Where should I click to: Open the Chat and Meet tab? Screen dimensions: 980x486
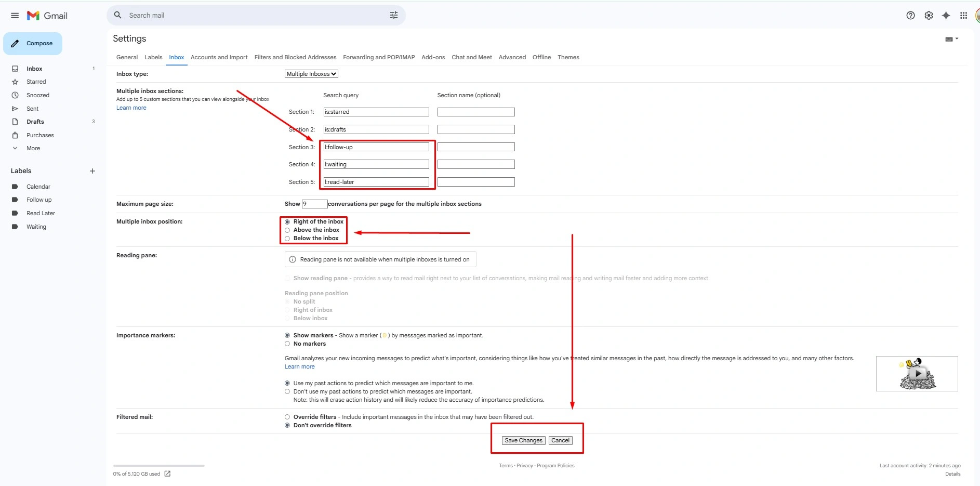472,57
